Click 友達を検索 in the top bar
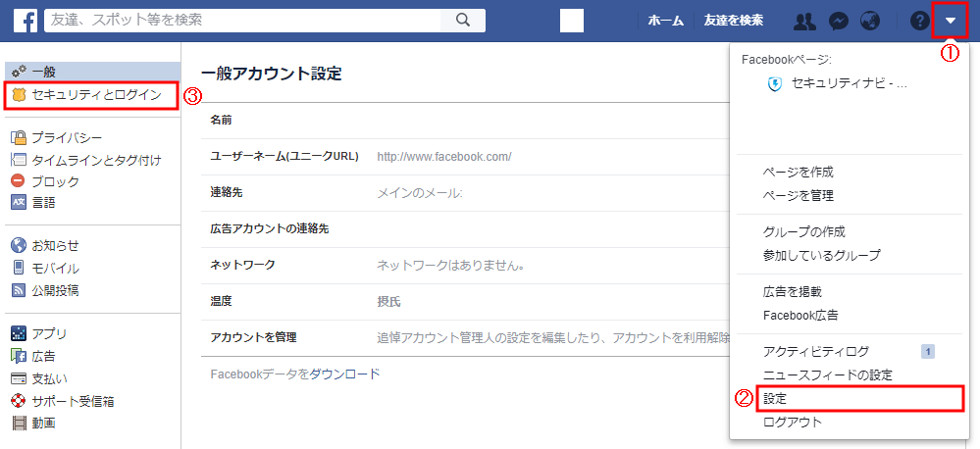 point(733,21)
